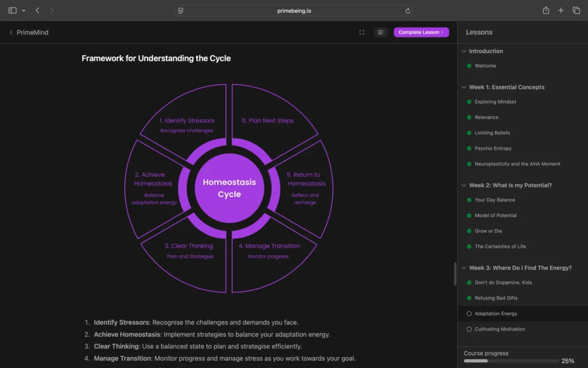Click the fullscreen expand icon
Image resolution: width=588 pixels, height=368 pixels.
pos(362,33)
